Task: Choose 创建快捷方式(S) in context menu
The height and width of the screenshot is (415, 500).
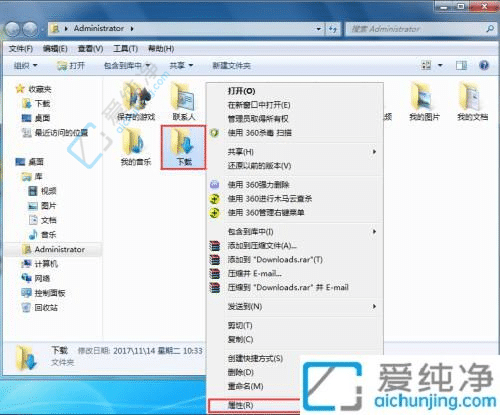Action: pyautogui.click(x=254, y=358)
